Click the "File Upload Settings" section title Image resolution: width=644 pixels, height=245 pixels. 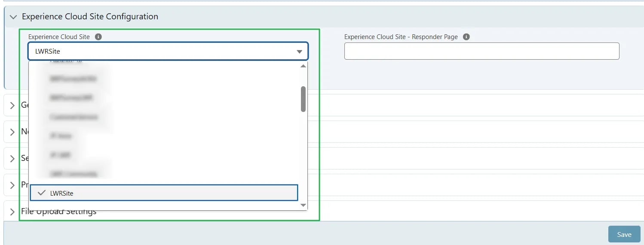(59, 212)
